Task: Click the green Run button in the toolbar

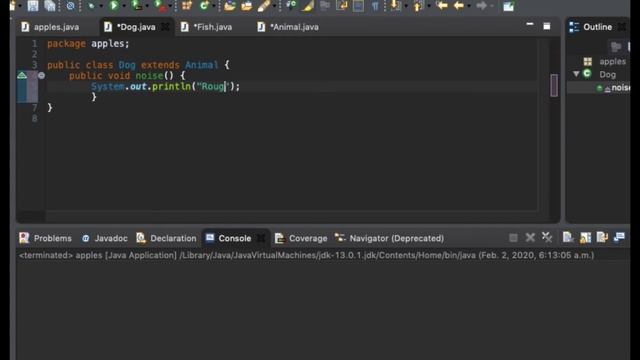Action: 114,6
